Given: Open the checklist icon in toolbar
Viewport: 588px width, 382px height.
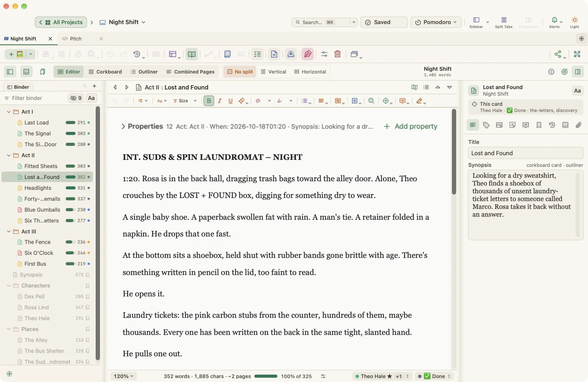Looking at the screenshot, I should tap(257, 54).
